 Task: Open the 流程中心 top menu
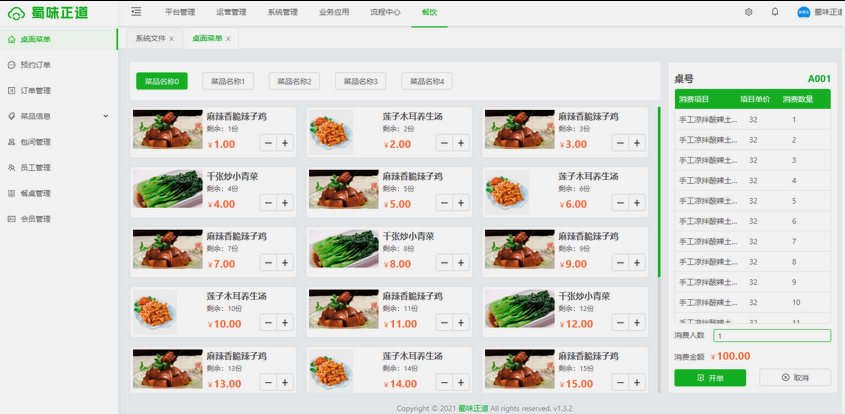[385, 12]
